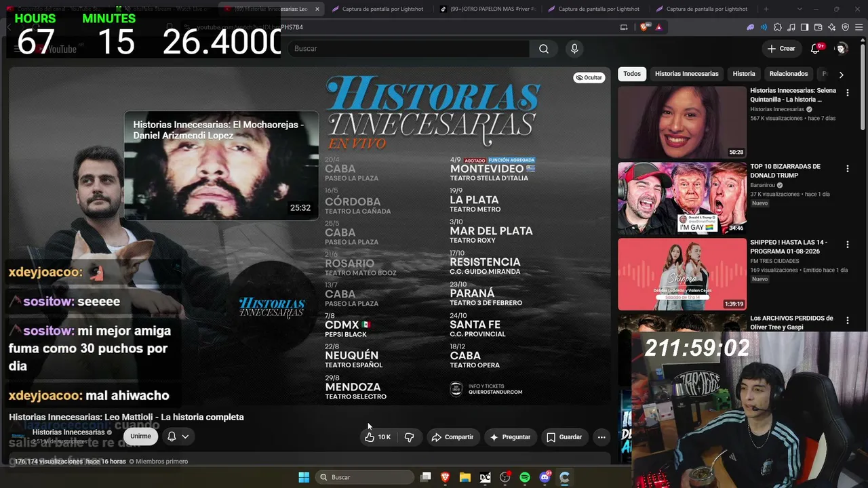Open the Historias Innecesarias channel name link
The width and height of the screenshot is (868, 488).
[x=68, y=432]
